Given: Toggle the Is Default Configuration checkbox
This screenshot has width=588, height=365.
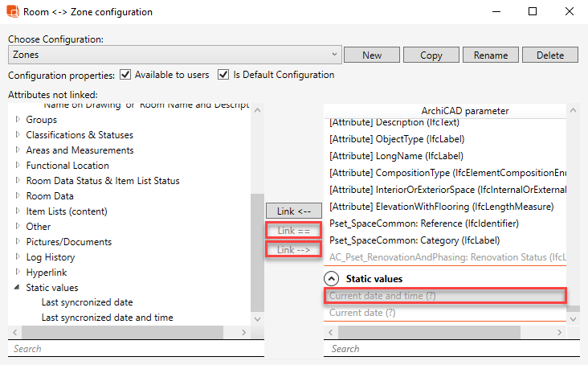Looking at the screenshot, I should (x=223, y=75).
